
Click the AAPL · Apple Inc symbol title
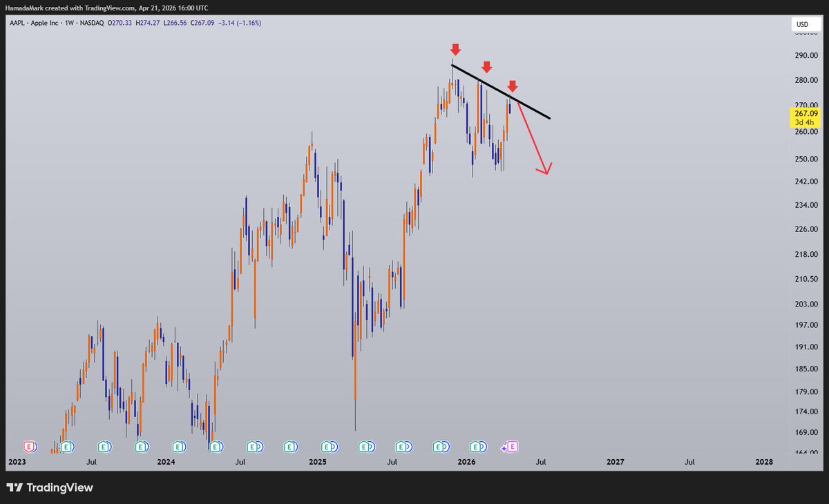pyautogui.click(x=35, y=23)
